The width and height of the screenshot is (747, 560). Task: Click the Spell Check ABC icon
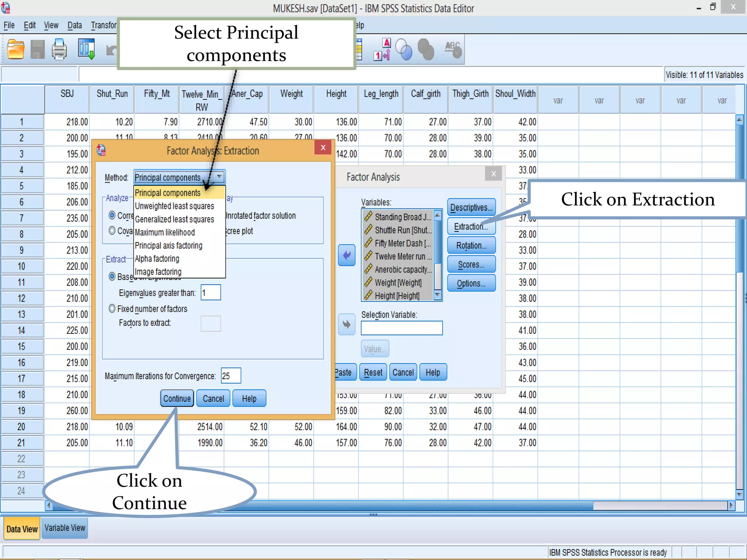(453, 49)
